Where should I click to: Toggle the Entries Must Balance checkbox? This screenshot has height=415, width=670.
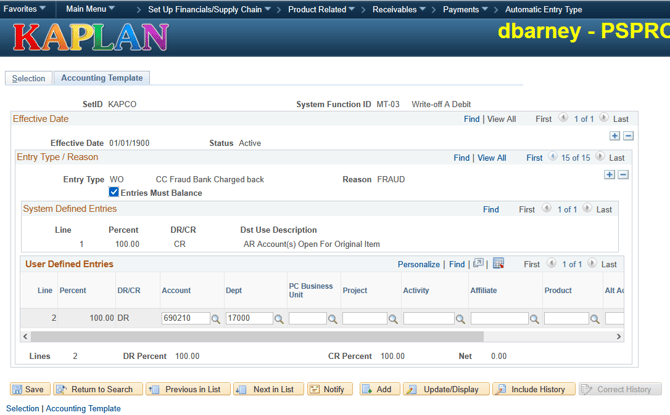tap(114, 193)
